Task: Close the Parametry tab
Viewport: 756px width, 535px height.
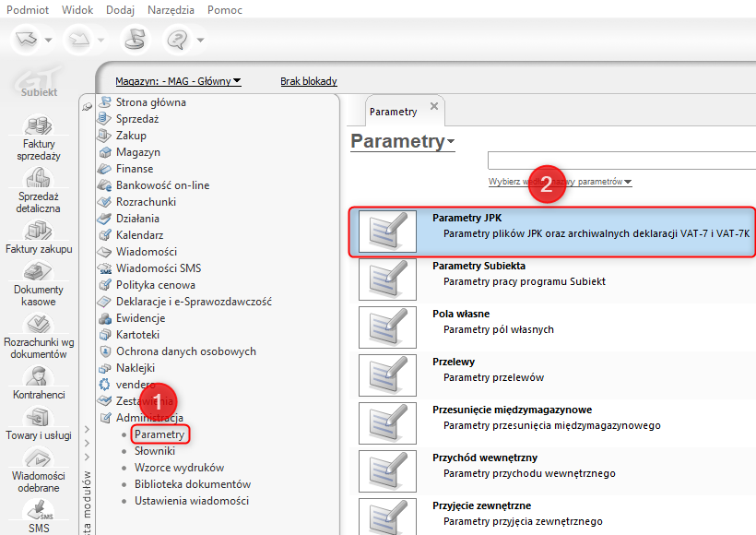Action: (x=434, y=108)
